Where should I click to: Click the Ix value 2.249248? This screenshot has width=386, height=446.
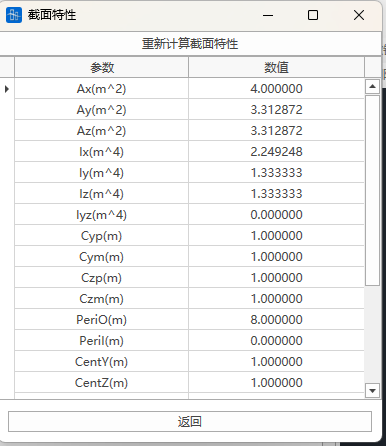pyautogui.click(x=276, y=152)
